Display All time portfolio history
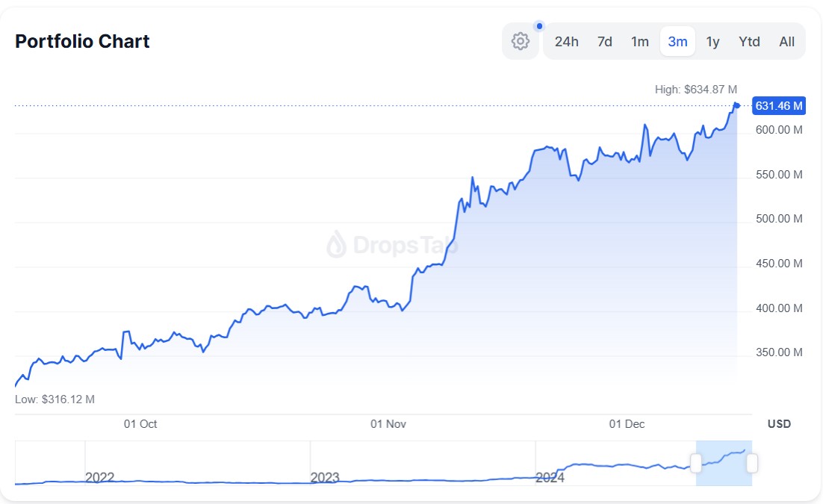The height and width of the screenshot is (504, 823). [x=787, y=41]
